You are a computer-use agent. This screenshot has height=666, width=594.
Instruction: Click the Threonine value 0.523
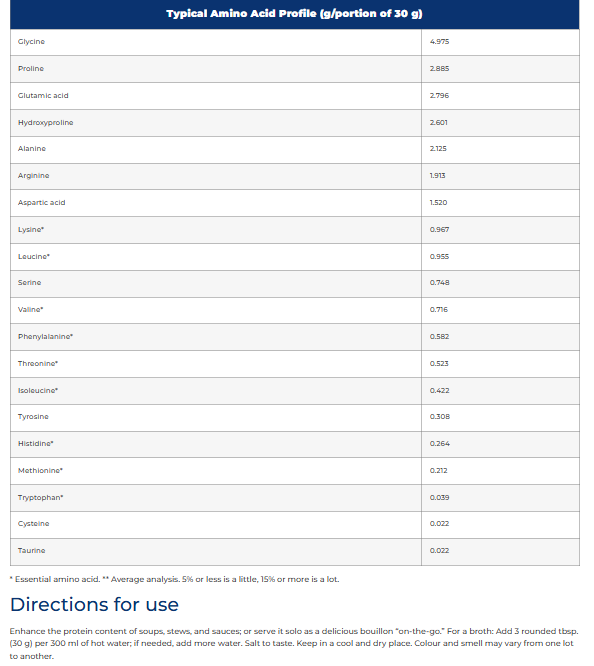tap(439, 364)
